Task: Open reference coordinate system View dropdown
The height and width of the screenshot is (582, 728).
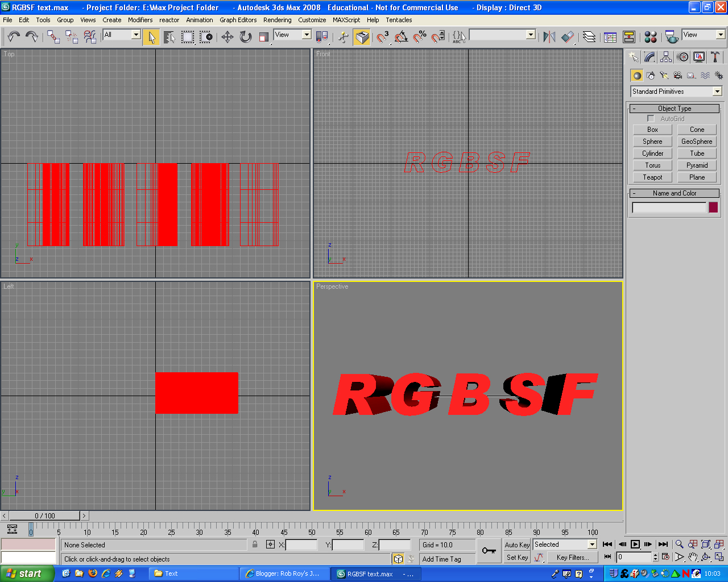Action: pyautogui.click(x=292, y=35)
